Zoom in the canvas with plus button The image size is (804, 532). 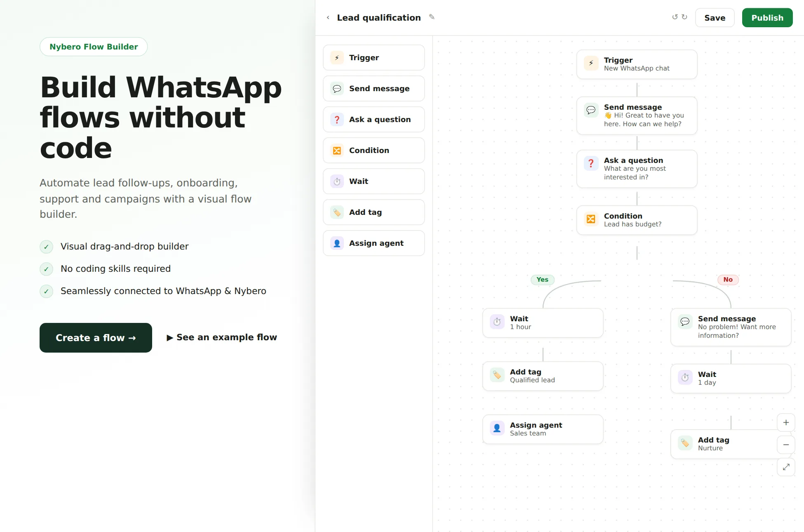tap(786, 423)
